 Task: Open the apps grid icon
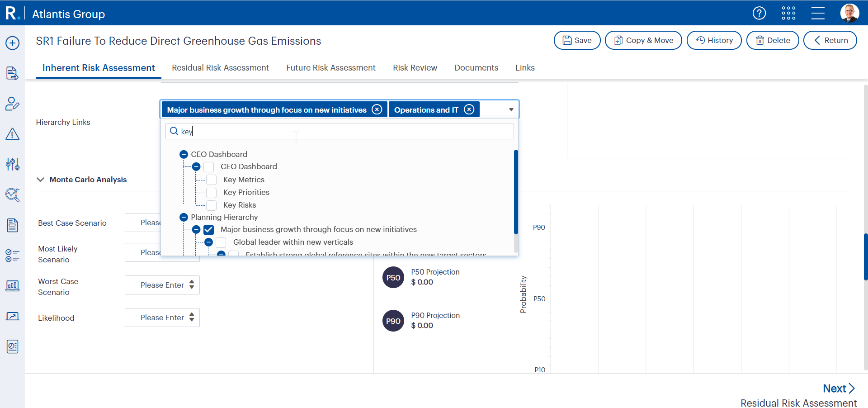788,13
